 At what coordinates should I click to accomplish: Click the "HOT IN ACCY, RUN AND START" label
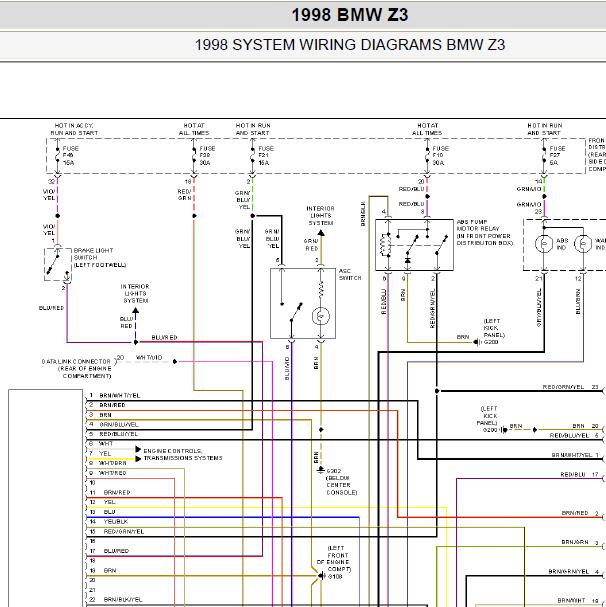(x=74, y=129)
